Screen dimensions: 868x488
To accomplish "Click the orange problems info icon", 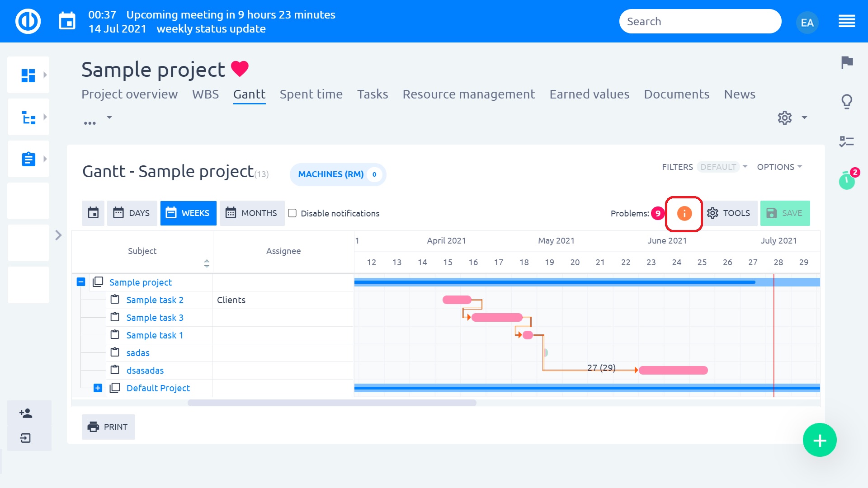I will click(684, 213).
